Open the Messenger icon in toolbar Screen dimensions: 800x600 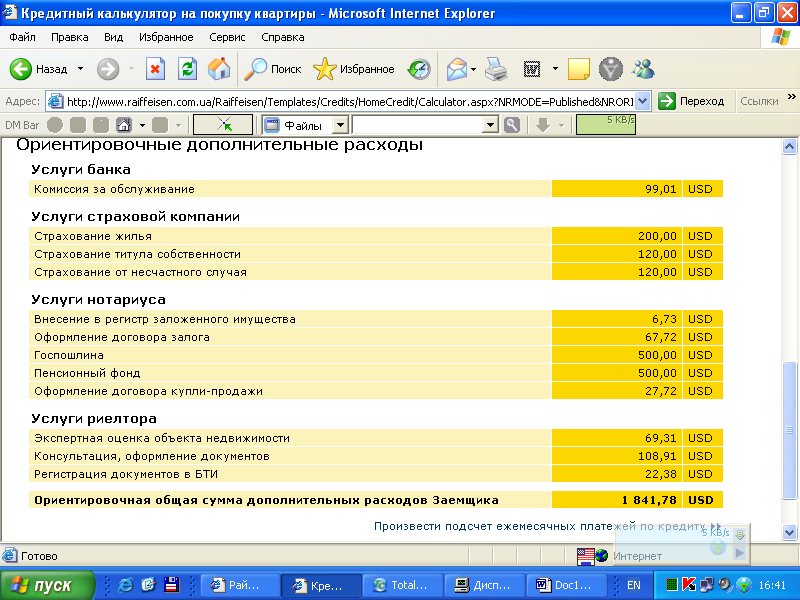tap(643, 69)
